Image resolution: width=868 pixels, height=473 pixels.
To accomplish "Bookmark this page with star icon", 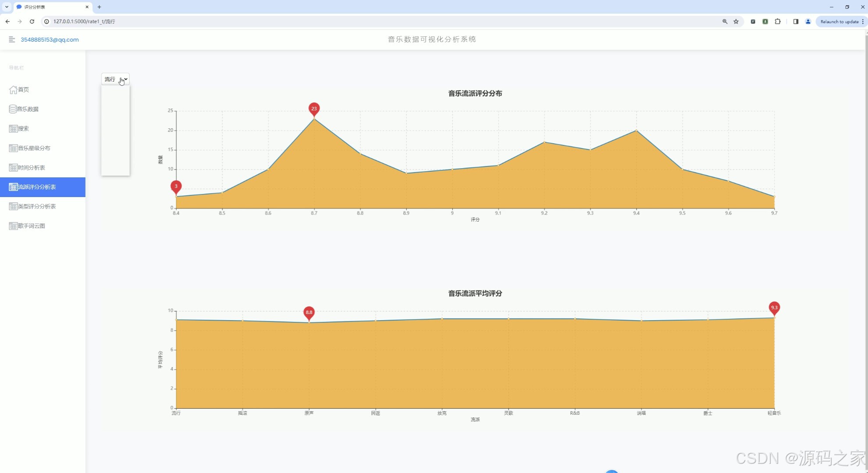I will coord(736,21).
